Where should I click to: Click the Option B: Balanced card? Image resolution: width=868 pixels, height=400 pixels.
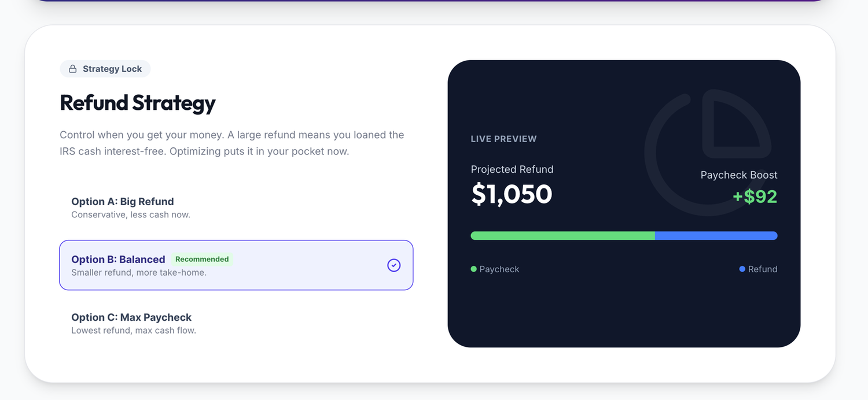236,265
